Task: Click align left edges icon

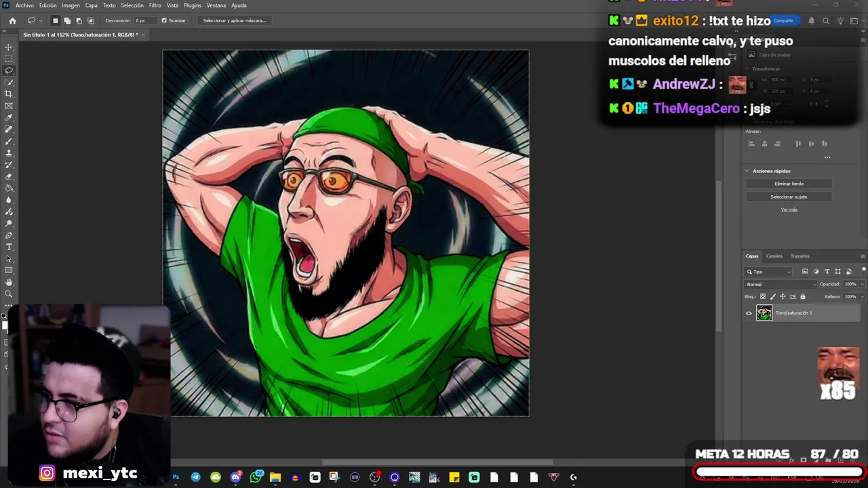Action: tap(751, 144)
